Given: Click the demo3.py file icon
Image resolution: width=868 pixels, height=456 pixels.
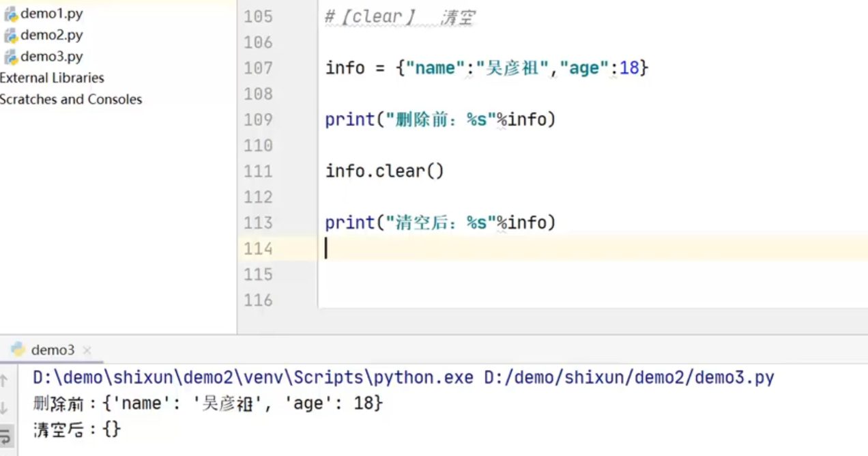Looking at the screenshot, I should click(11, 57).
